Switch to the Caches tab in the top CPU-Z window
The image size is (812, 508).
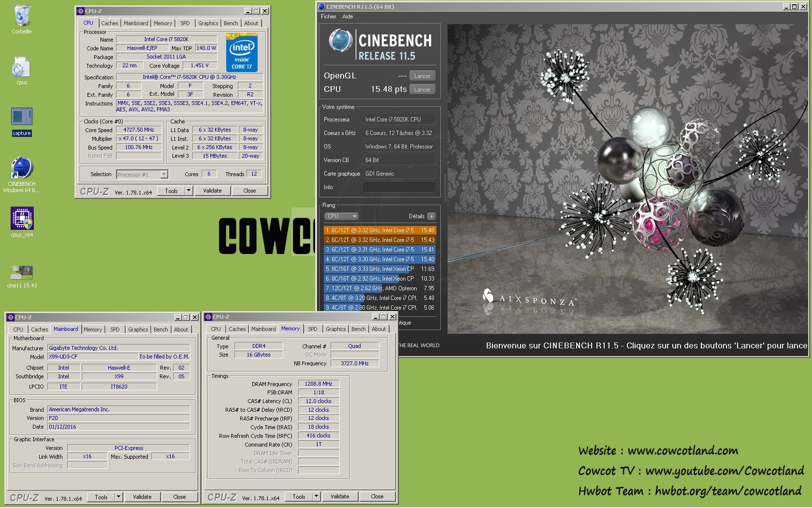[110, 23]
